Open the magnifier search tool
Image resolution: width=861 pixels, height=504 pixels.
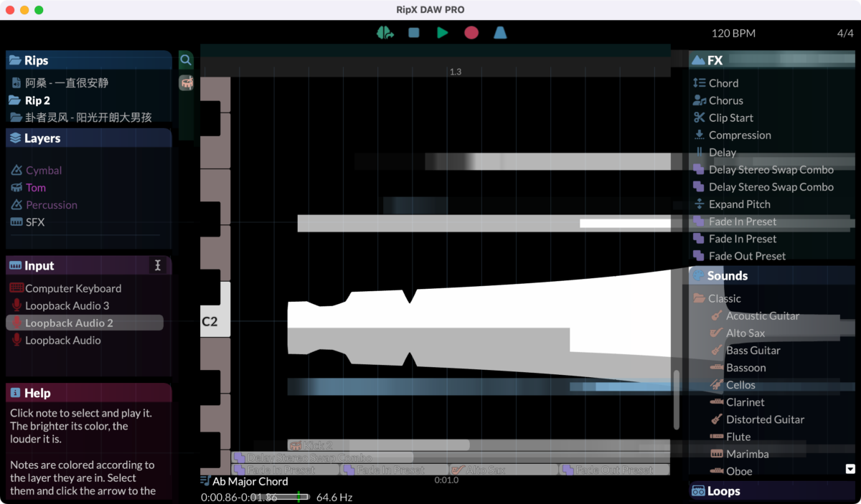tap(186, 60)
